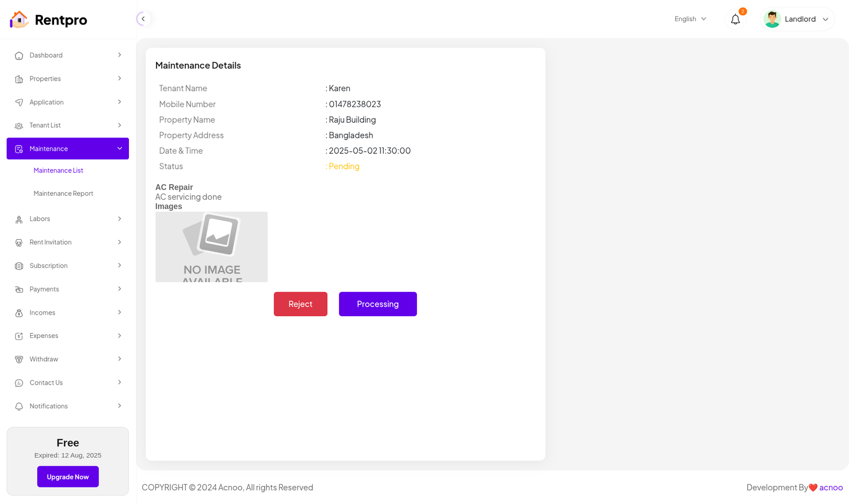Click the Rentpro house logo
This screenshot has width=849, height=504.
tap(19, 20)
